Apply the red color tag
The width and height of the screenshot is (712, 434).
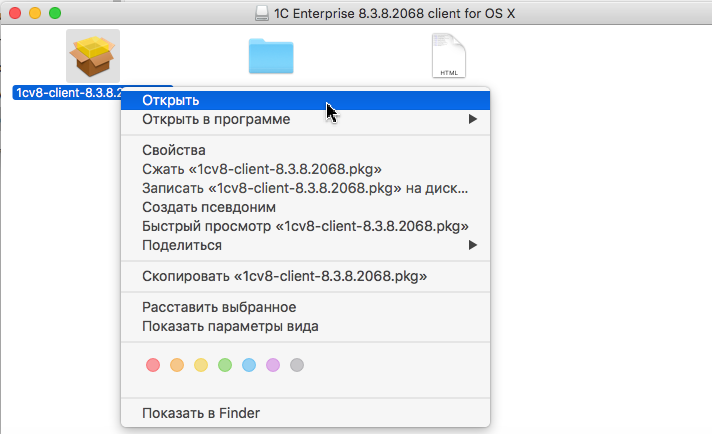click(153, 365)
